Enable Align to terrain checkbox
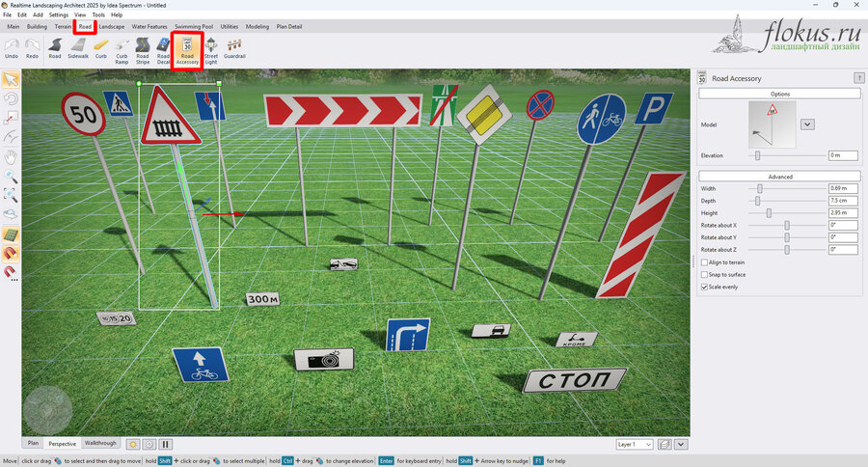Image resolution: width=868 pixels, height=467 pixels. 704,262
